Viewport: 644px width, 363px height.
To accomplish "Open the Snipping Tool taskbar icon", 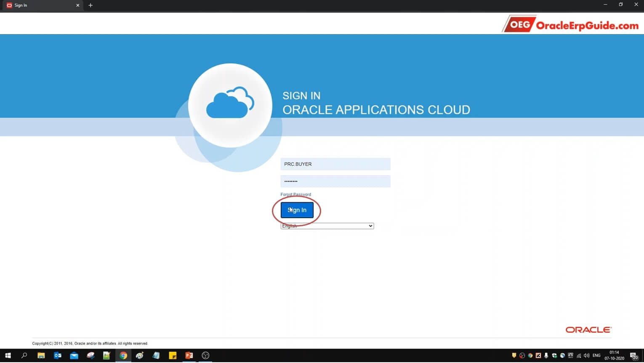I will (x=90, y=356).
